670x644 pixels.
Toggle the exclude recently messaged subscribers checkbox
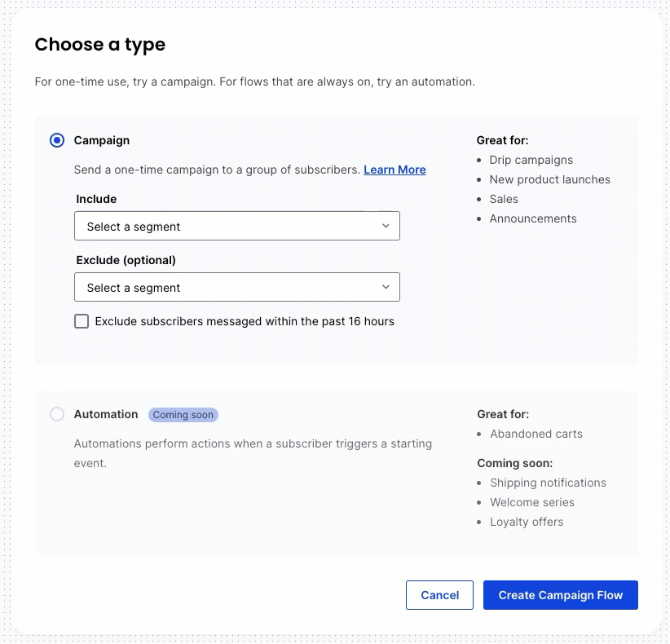pos(82,321)
